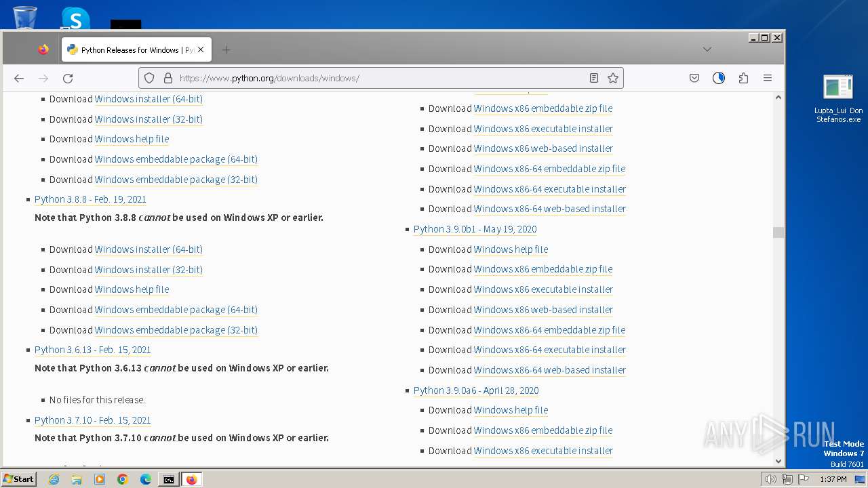Viewport: 868px width, 488px height.
Task: Open the Firefox application menu
Action: click(768, 78)
